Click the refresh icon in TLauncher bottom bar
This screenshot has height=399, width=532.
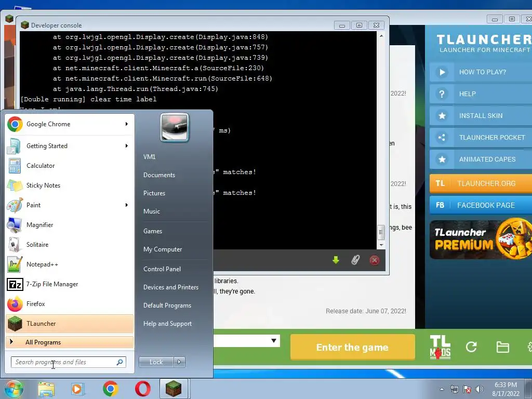(x=471, y=347)
